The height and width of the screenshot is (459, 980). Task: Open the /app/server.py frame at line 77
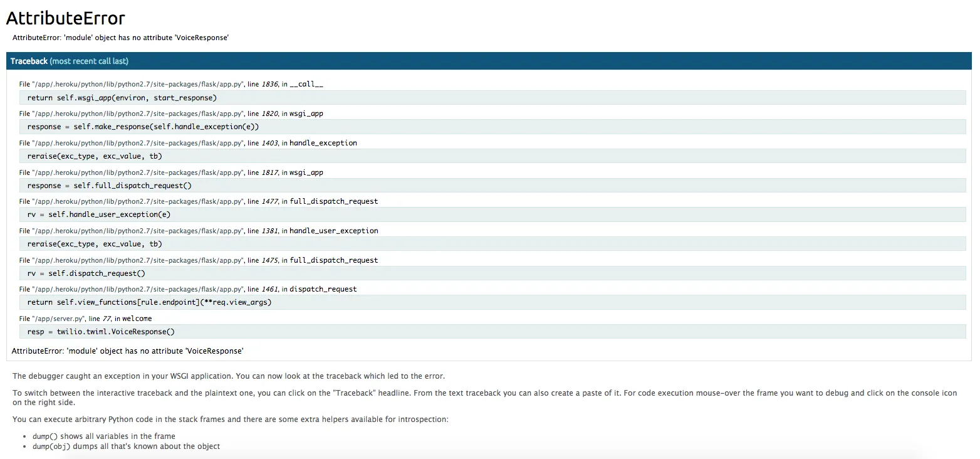pos(85,319)
